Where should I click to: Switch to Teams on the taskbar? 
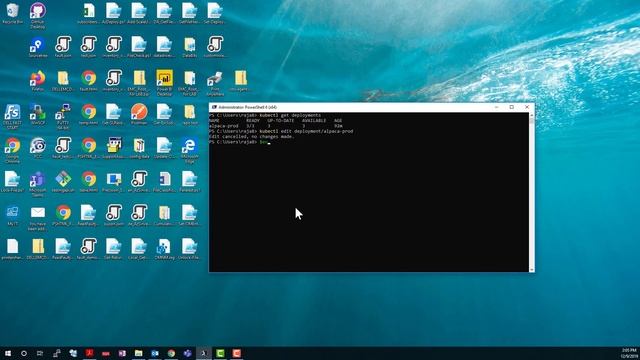pos(187,353)
